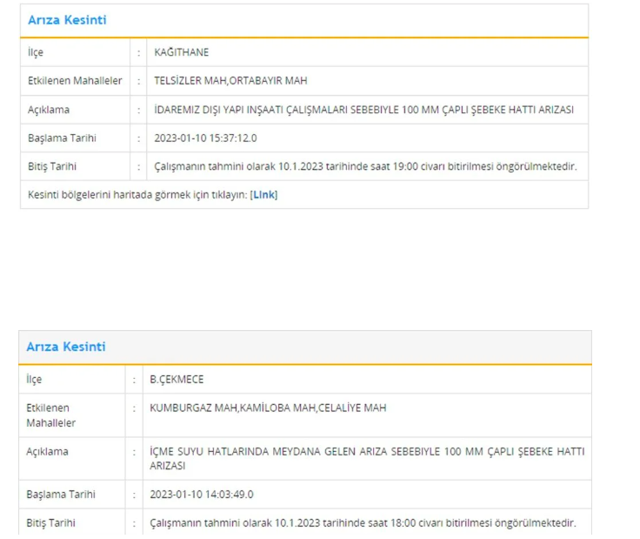
Task: Click the end estimate mentioning saat 19:00
Action: (x=365, y=166)
